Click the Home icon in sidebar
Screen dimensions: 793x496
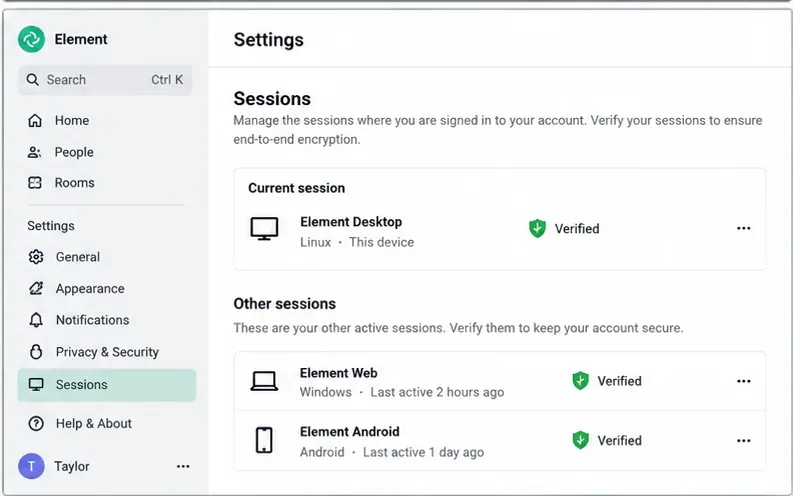coord(35,120)
